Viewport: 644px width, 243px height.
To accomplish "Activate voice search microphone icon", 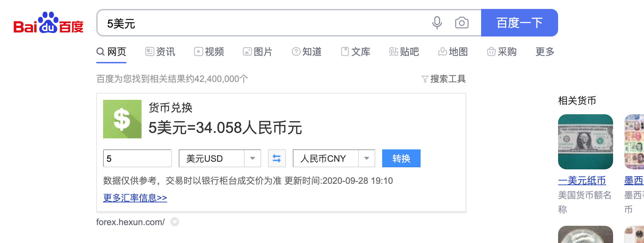I will tap(437, 23).
